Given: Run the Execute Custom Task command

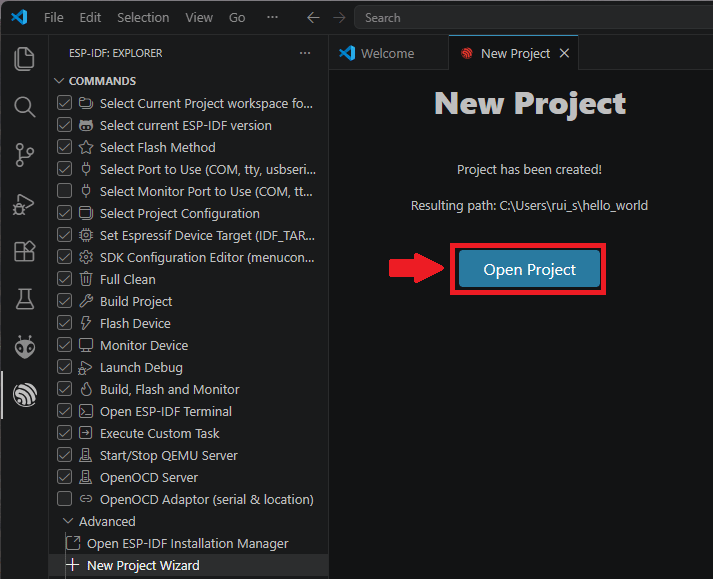Looking at the screenshot, I should pos(160,433).
